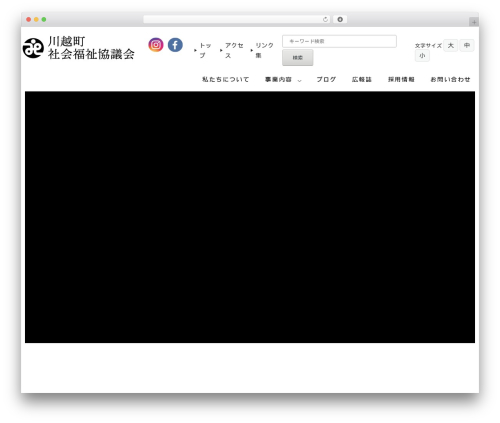The image size is (500, 423).
Task: Click the browser extension icon beside the address bar
Action: pyautogui.click(x=340, y=19)
